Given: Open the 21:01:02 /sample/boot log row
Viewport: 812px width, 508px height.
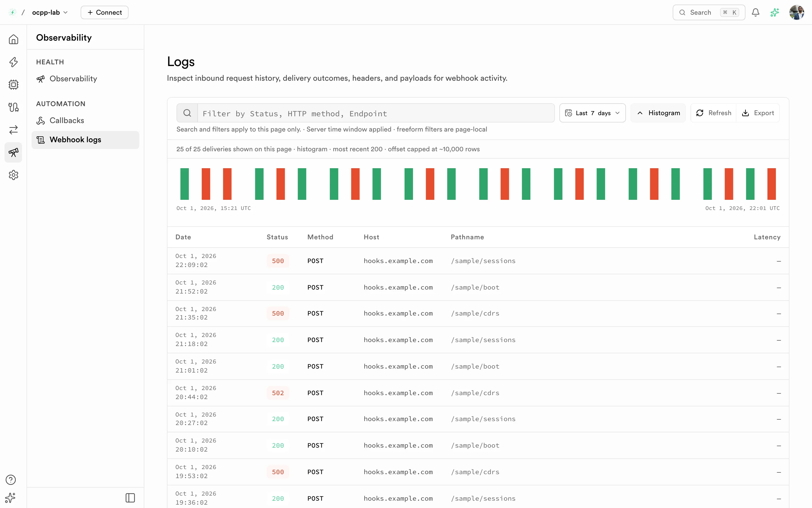Looking at the screenshot, I should click(x=478, y=366).
